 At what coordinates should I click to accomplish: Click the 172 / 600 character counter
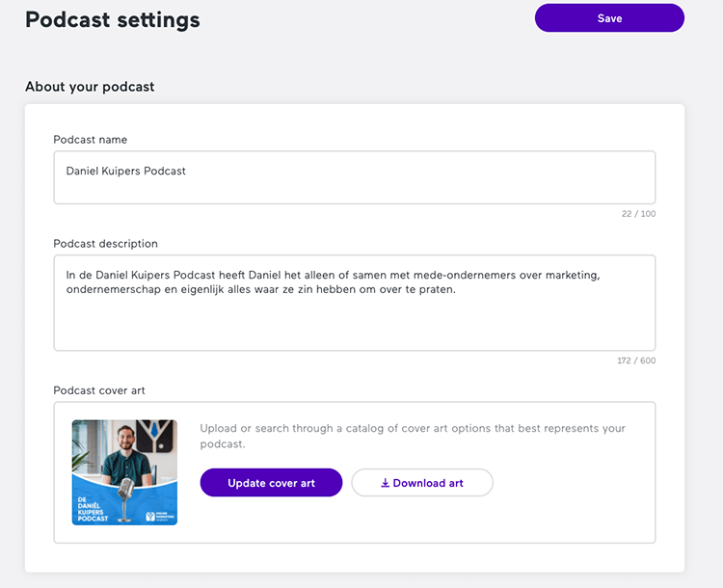636,361
